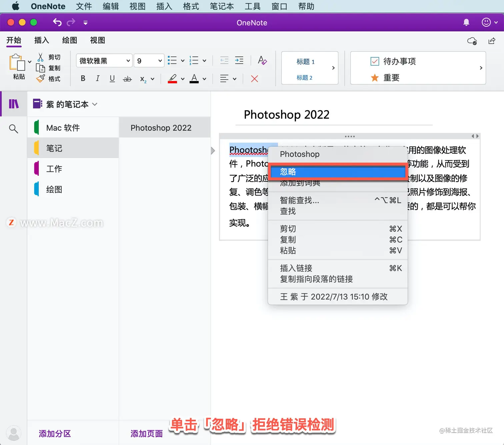Choose 复制指向段落的链接 in context menu
Viewport: 504px width, 445px height.
338,279
